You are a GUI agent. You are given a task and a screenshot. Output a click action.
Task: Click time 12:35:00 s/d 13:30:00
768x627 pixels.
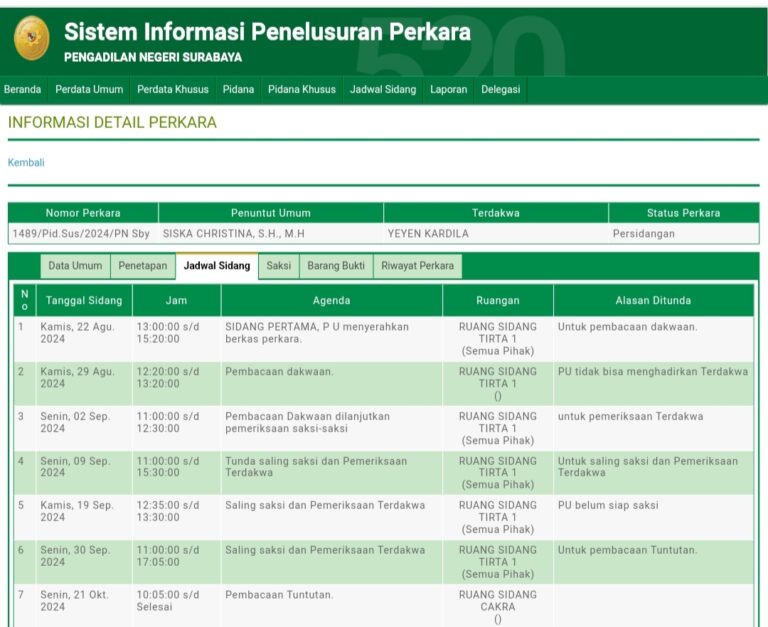(x=168, y=511)
